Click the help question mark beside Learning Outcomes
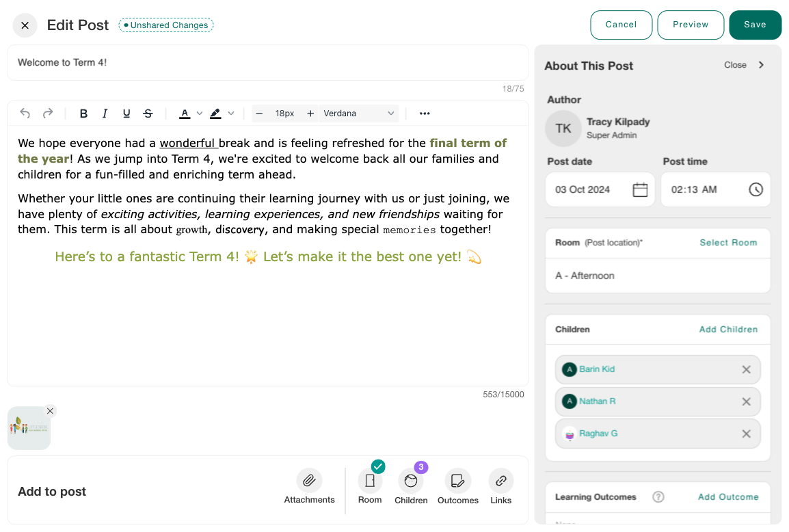Viewport: 789px width, 532px height. click(658, 497)
